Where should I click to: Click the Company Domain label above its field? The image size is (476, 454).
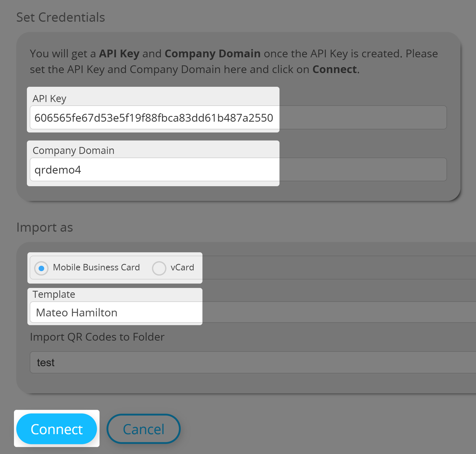click(x=73, y=150)
